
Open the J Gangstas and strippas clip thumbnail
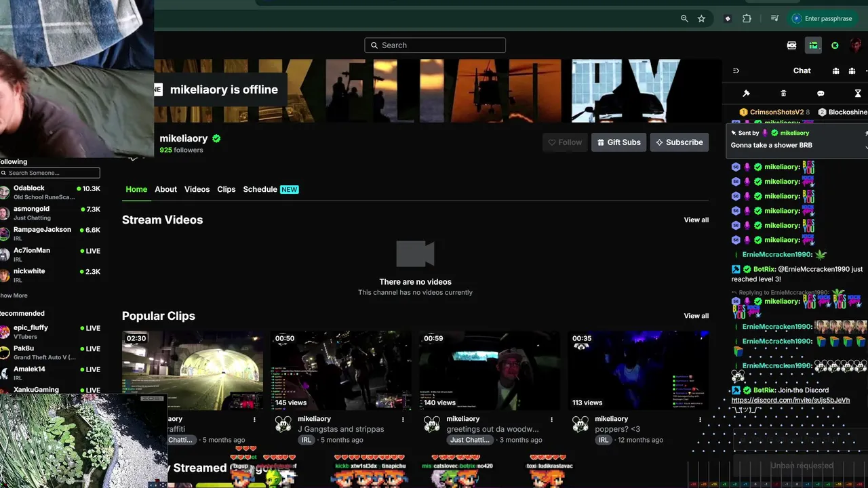click(341, 370)
